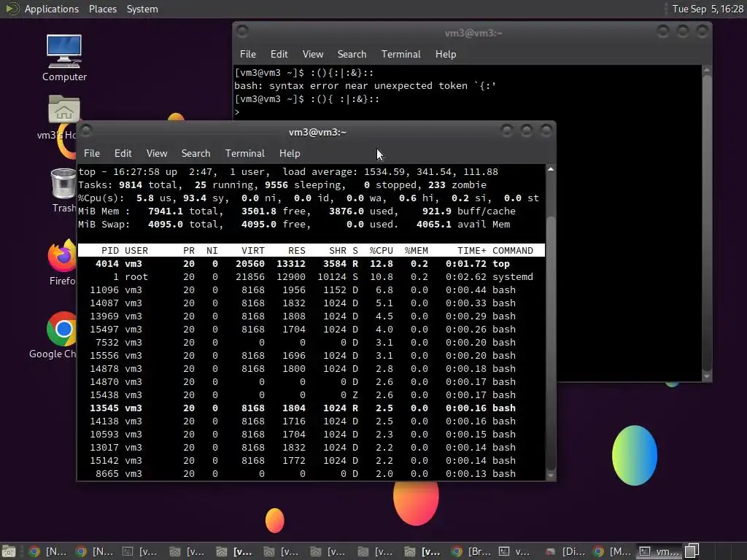This screenshot has width=747, height=560.
Task: Open Search menu in the rear terminal window
Action: click(352, 54)
